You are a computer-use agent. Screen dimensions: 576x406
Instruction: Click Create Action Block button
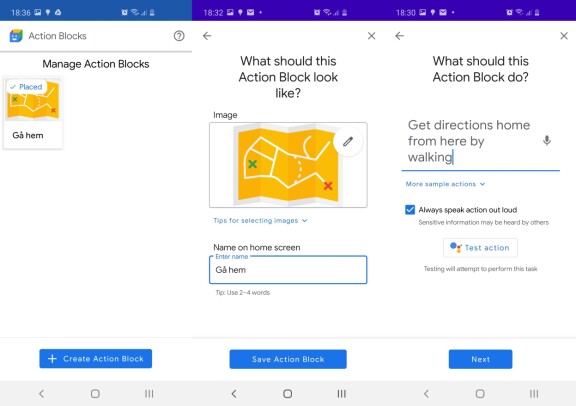click(x=96, y=359)
